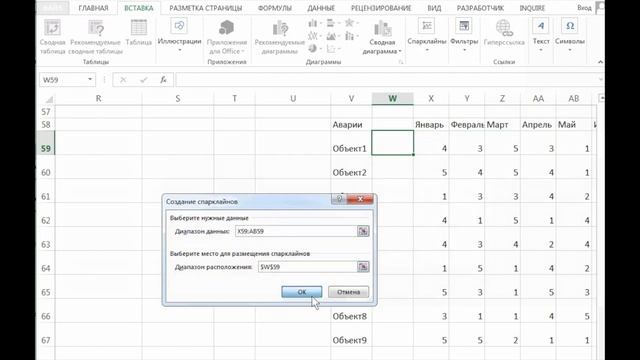
Task: Select the column AA header
Action: pos(538,98)
